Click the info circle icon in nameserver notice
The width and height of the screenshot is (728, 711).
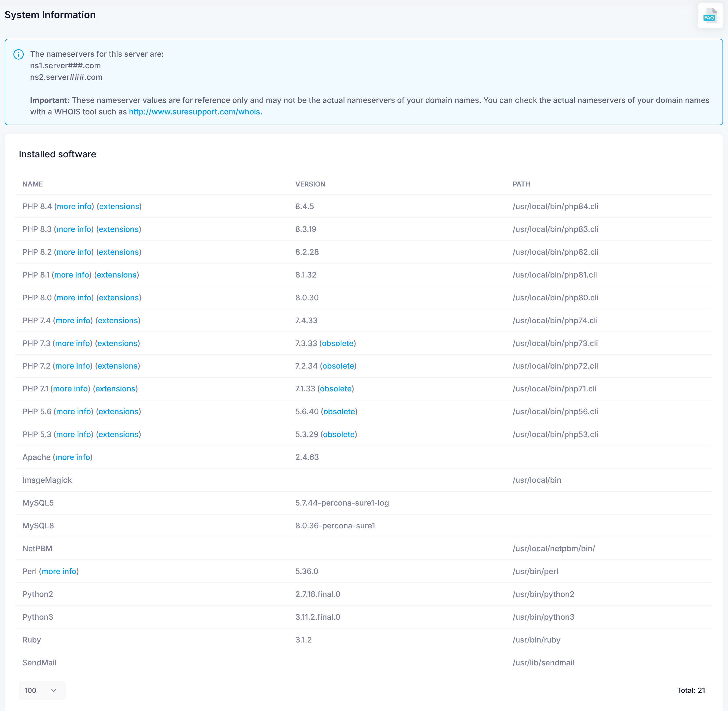[x=19, y=54]
